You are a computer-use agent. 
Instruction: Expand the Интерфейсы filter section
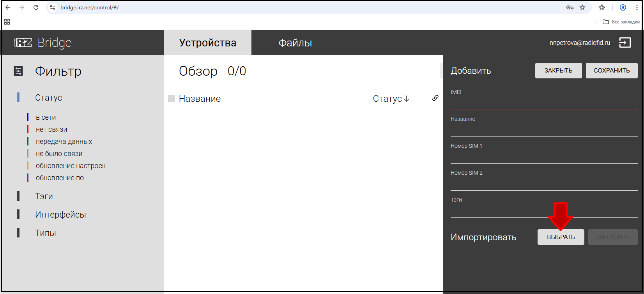(x=60, y=214)
